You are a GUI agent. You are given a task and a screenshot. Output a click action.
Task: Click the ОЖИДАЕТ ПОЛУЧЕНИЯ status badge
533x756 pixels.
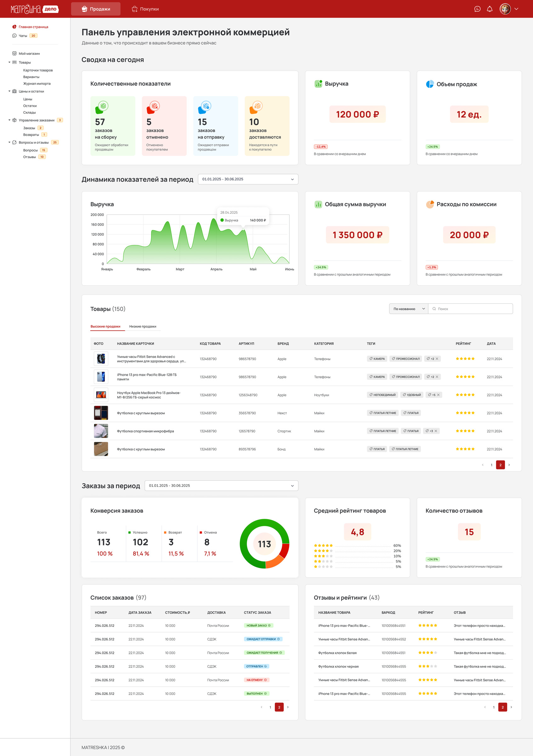coord(264,653)
